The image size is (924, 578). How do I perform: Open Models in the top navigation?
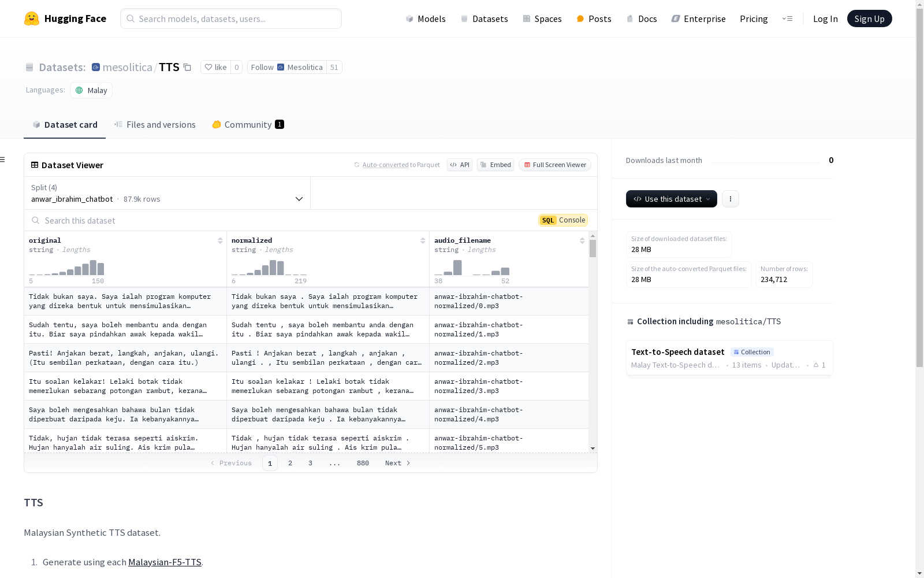(x=426, y=18)
